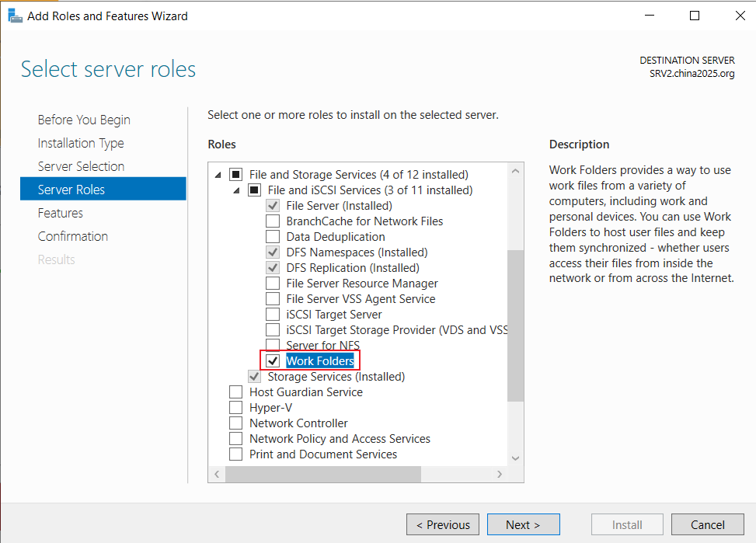Collapse the File and Storage Services node

tap(218, 175)
